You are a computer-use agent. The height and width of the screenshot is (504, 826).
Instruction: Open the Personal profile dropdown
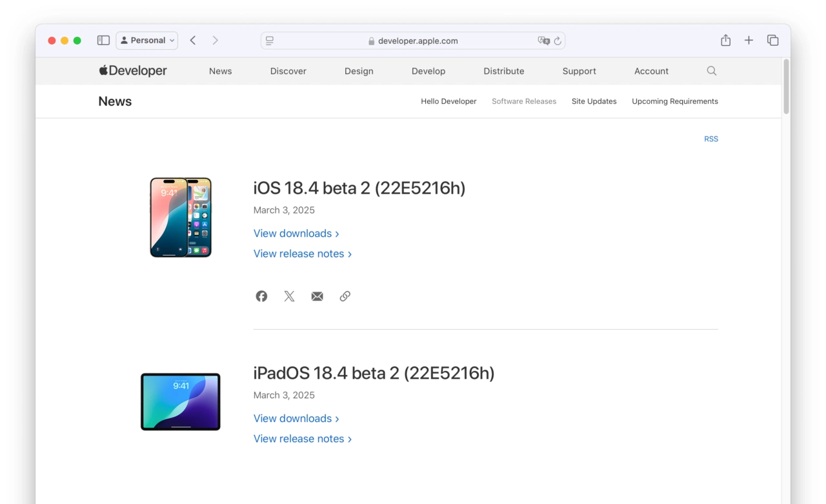pyautogui.click(x=147, y=41)
